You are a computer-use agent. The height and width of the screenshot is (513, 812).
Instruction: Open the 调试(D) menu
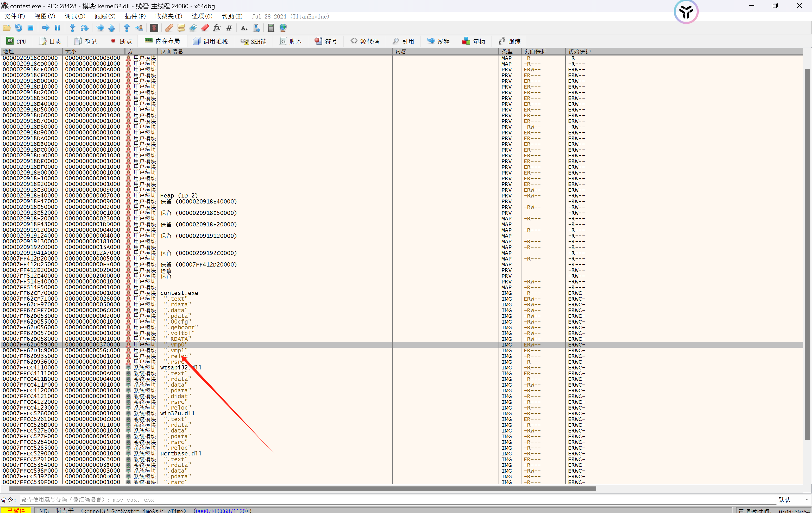click(75, 16)
